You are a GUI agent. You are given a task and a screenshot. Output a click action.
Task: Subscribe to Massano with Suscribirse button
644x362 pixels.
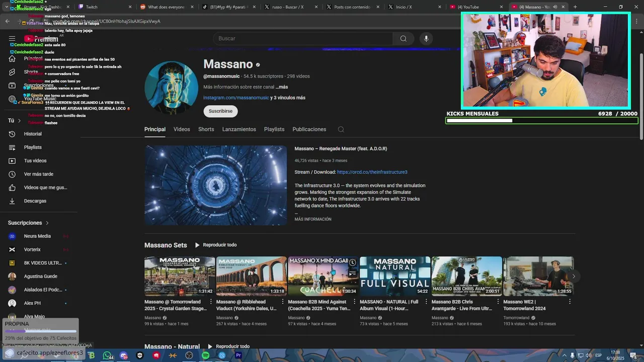coord(220,111)
